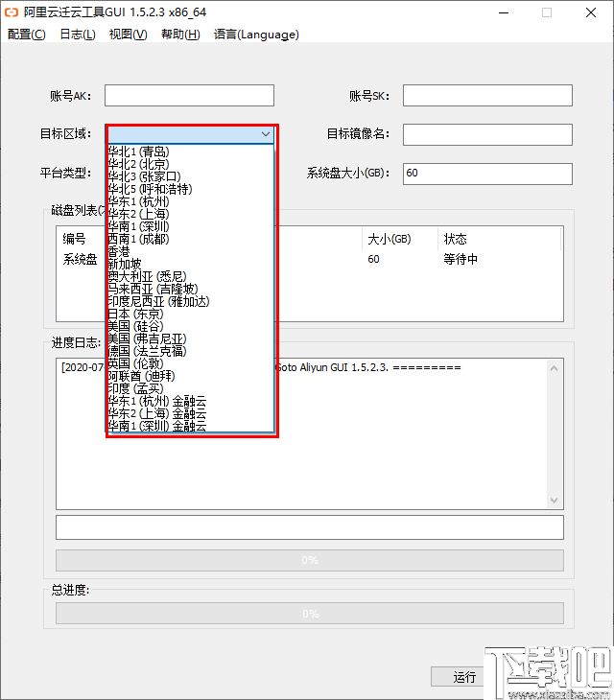The width and height of the screenshot is (614, 700).
Task: Select 阿联酋 (迪拜) region
Action: click(190, 376)
